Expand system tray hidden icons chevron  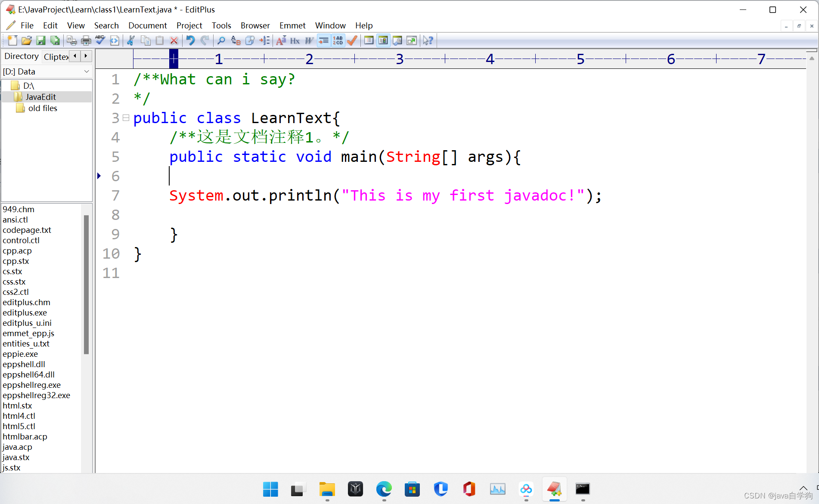coord(803,488)
